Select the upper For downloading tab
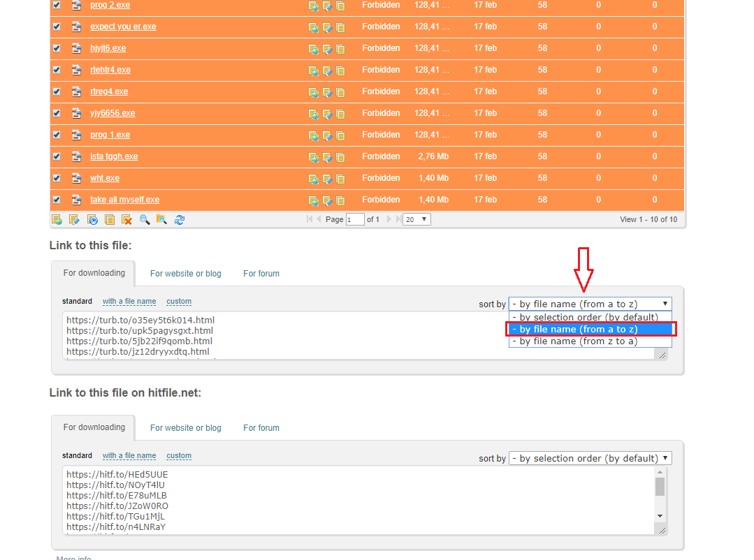 point(94,273)
